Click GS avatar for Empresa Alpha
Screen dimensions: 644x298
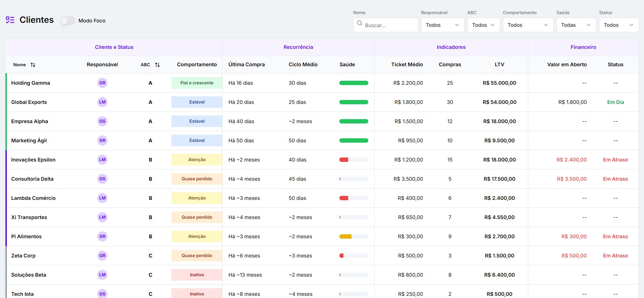point(102,121)
